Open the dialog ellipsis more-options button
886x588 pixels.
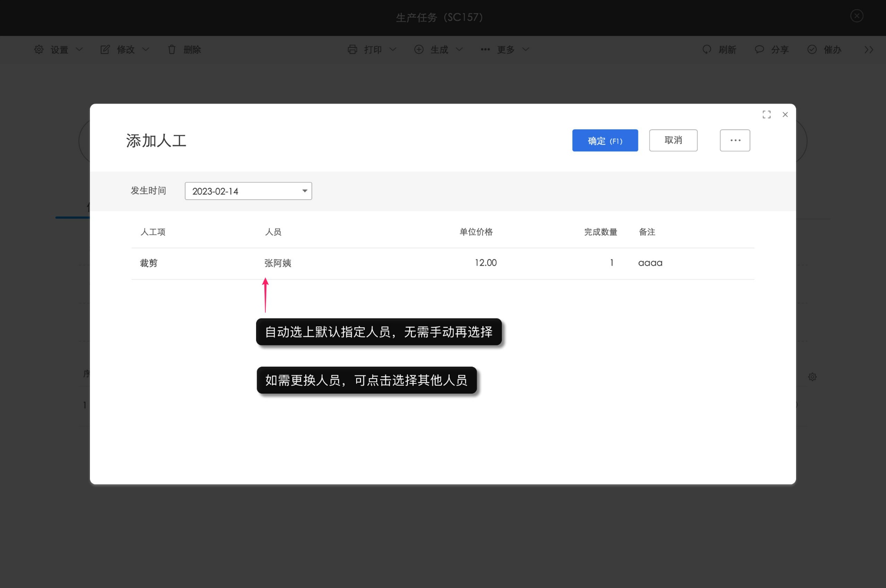coord(734,140)
